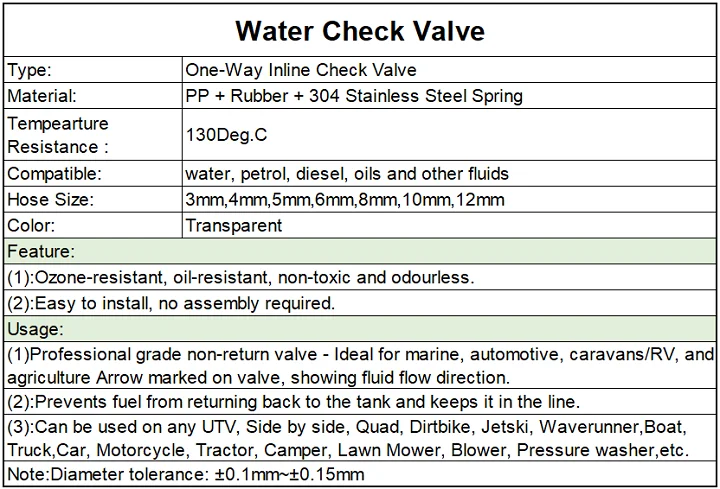Select the green Feature header row
This screenshot has height=489, width=720.
tap(360, 251)
